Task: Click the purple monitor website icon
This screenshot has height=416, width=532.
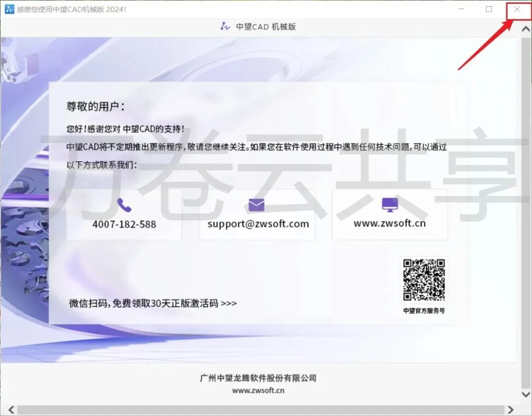Action: (390, 205)
